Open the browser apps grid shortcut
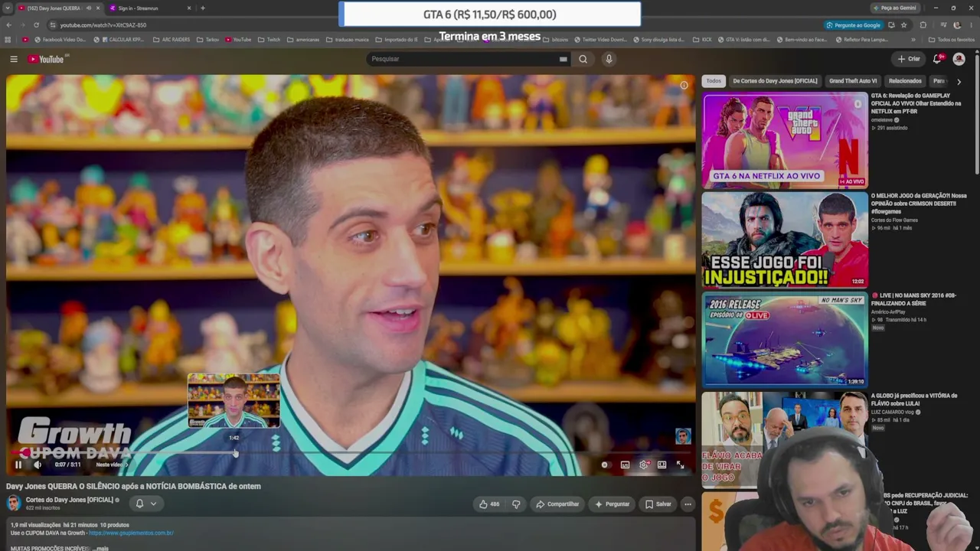The width and height of the screenshot is (980, 551). 8,40
